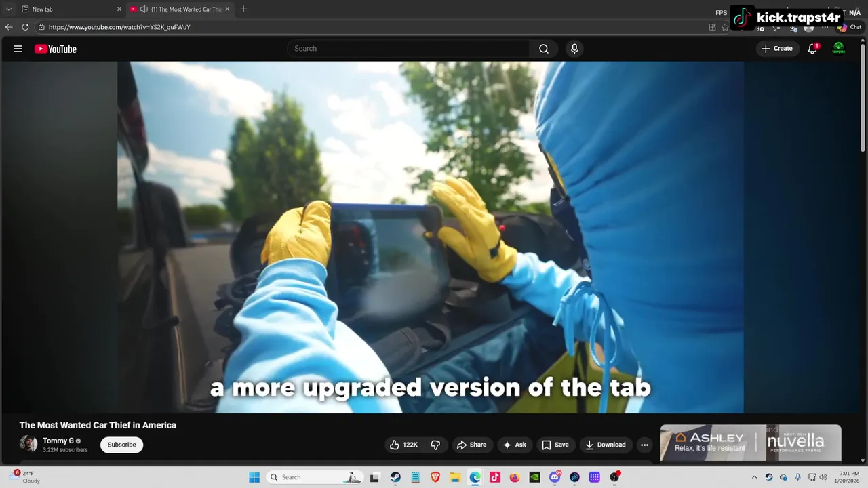Click the YouTube search magnifier button
The width and height of the screenshot is (868, 488).
544,49
